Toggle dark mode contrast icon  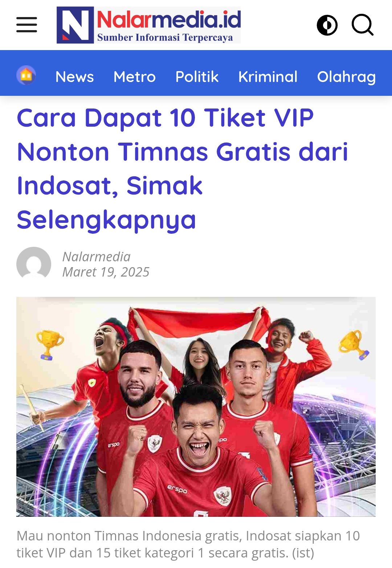point(327,25)
